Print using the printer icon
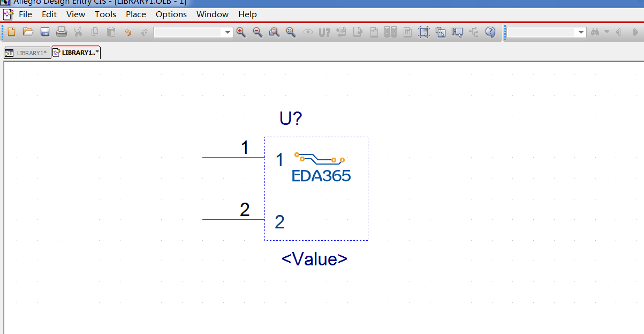This screenshot has height=334, width=644. (x=62, y=32)
